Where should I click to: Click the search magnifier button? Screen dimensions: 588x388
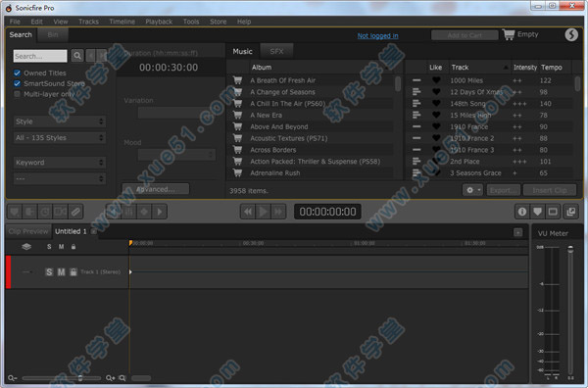click(77, 56)
